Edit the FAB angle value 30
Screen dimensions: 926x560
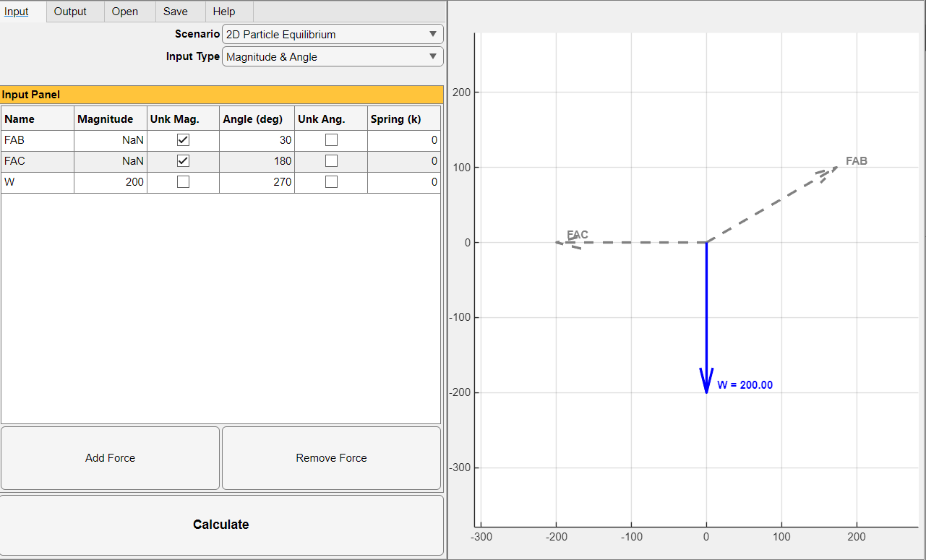[x=257, y=140]
